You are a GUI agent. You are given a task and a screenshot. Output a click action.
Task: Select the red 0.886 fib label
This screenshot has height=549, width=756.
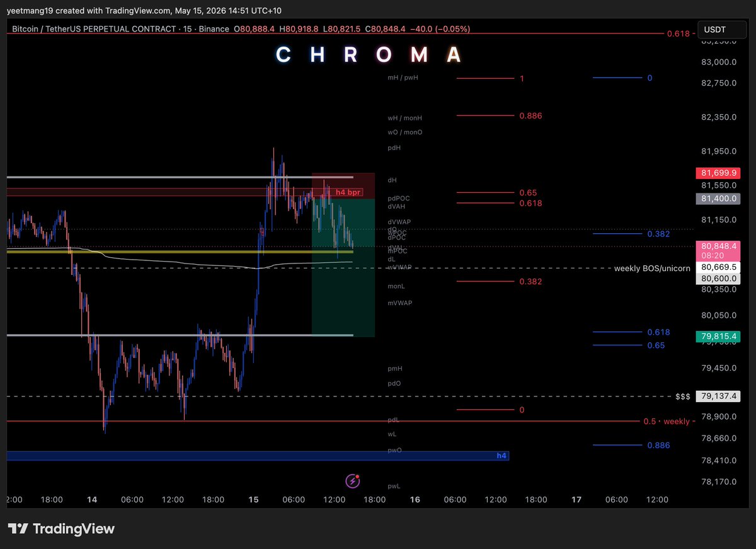(530, 116)
